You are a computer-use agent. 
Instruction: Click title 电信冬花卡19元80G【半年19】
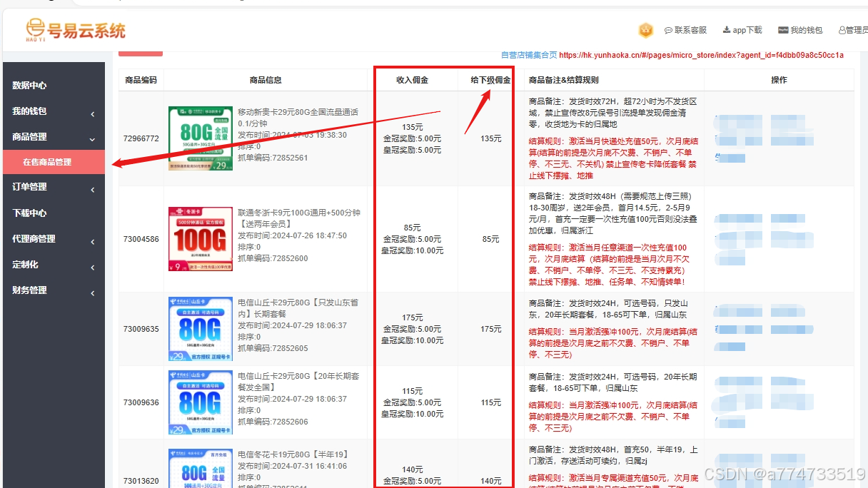[293, 454]
